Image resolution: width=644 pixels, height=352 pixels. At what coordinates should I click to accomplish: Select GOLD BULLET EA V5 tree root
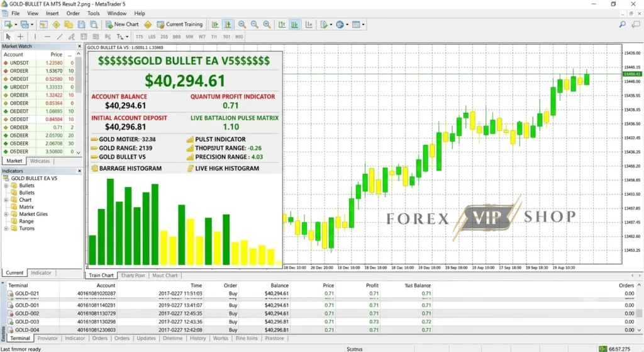click(34, 178)
